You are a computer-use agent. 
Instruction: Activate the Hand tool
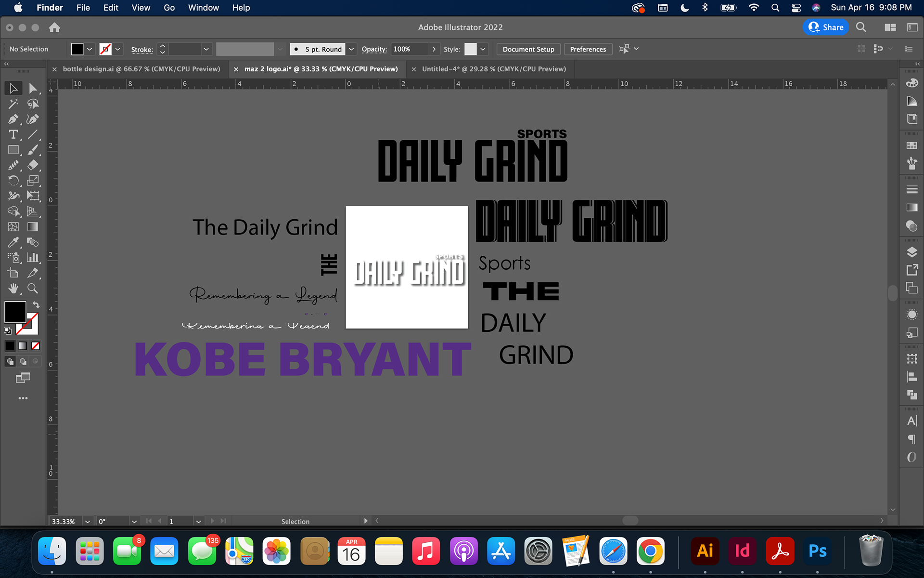point(13,289)
